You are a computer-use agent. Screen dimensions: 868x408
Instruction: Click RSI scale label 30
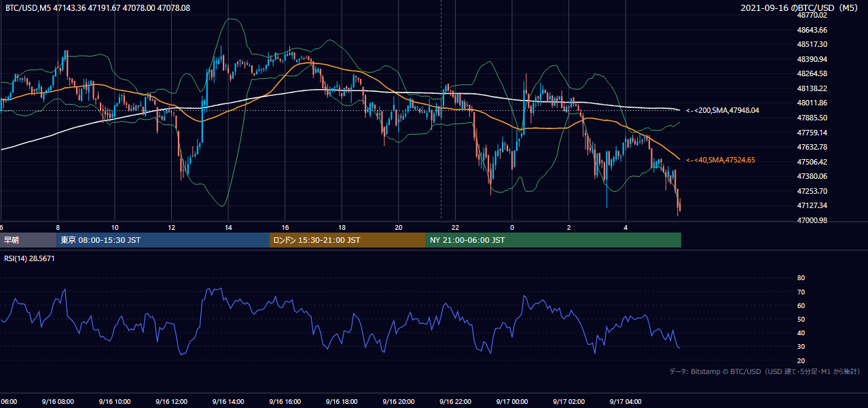(801, 347)
